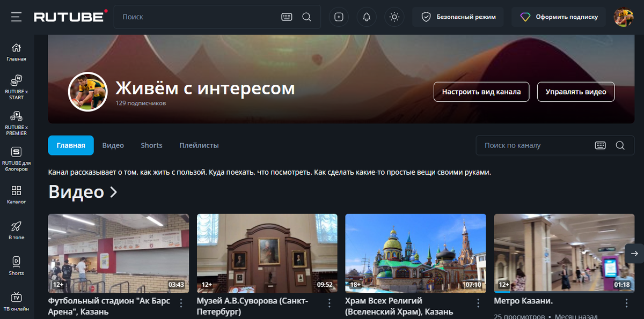Select the Главная channel tab
Screen dimensions: 644x319
(71, 145)
